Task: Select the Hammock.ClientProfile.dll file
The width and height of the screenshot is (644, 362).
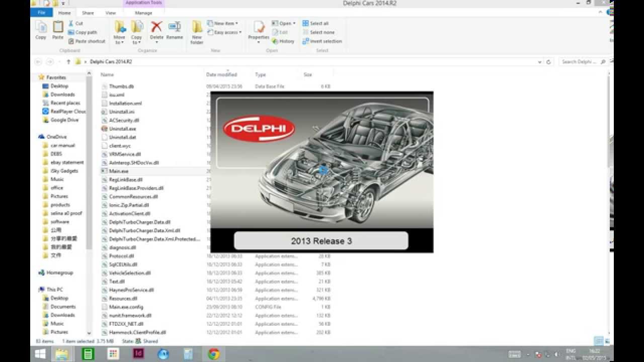Action: [x=137, y=332]
